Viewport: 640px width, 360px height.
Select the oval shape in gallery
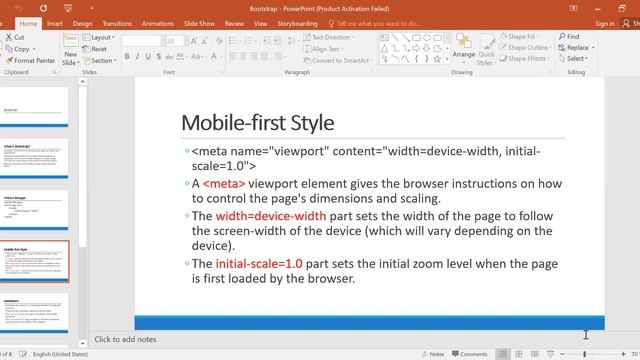[x=427, y=38]
